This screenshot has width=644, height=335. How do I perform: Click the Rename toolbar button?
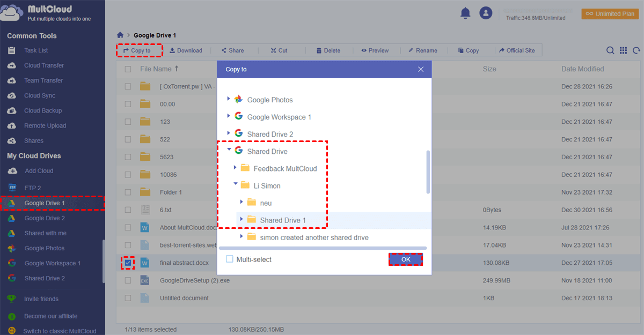422,50
